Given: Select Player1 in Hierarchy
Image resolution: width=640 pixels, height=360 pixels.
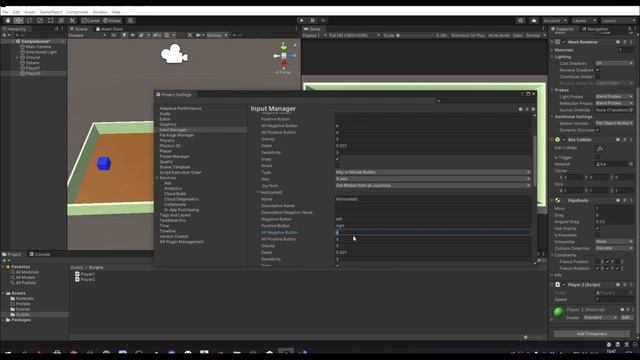Looking at the screenshot, I should pyautogui.click(x=33, y=68).
